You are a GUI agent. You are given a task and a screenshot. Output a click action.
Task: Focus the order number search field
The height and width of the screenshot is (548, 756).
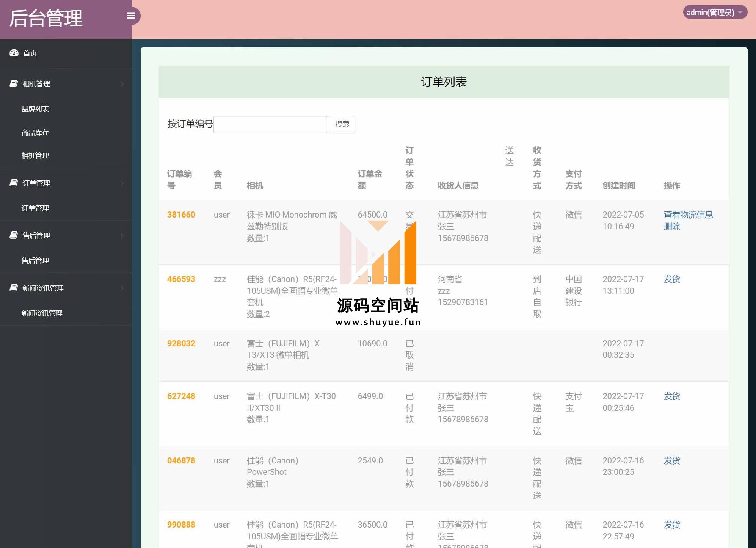point(270,124)
